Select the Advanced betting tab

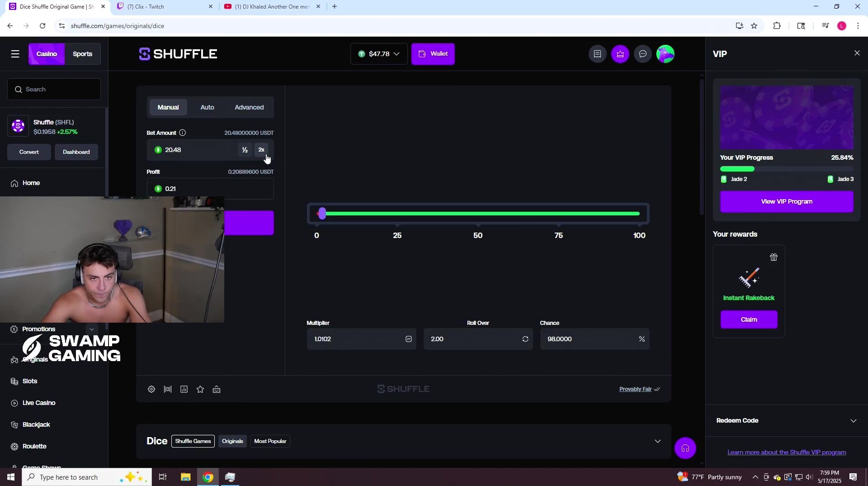point(249,107)
